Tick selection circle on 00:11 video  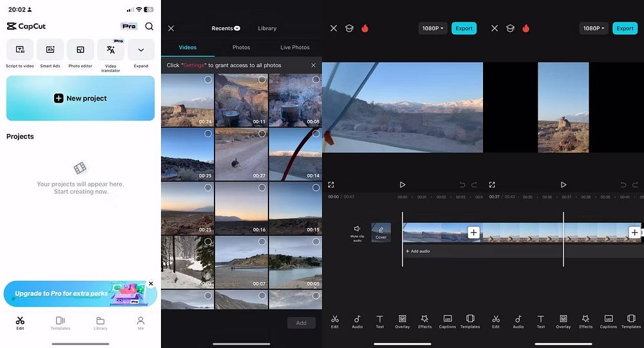coord(262,80)
